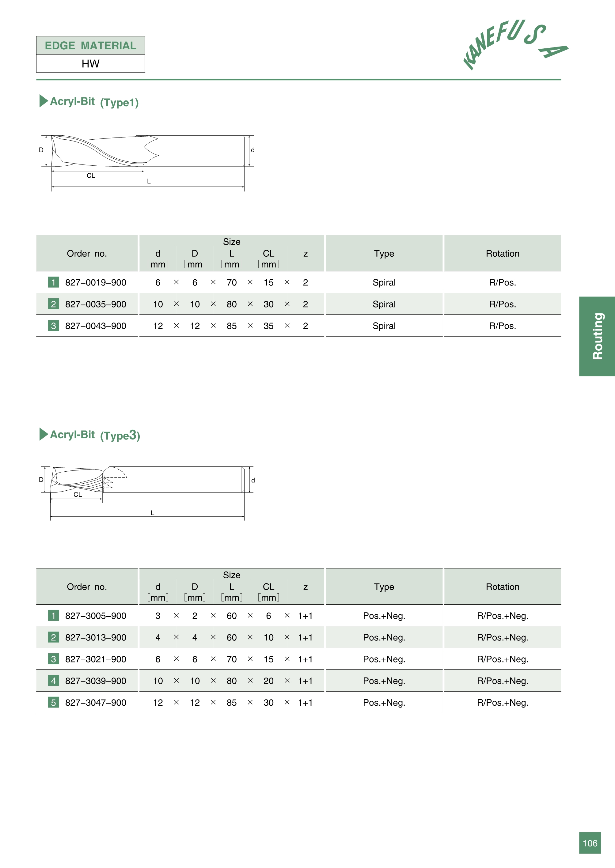Select the Routing side tab
The height and width of the screenshot is (868, 615).
coord(597,336)
